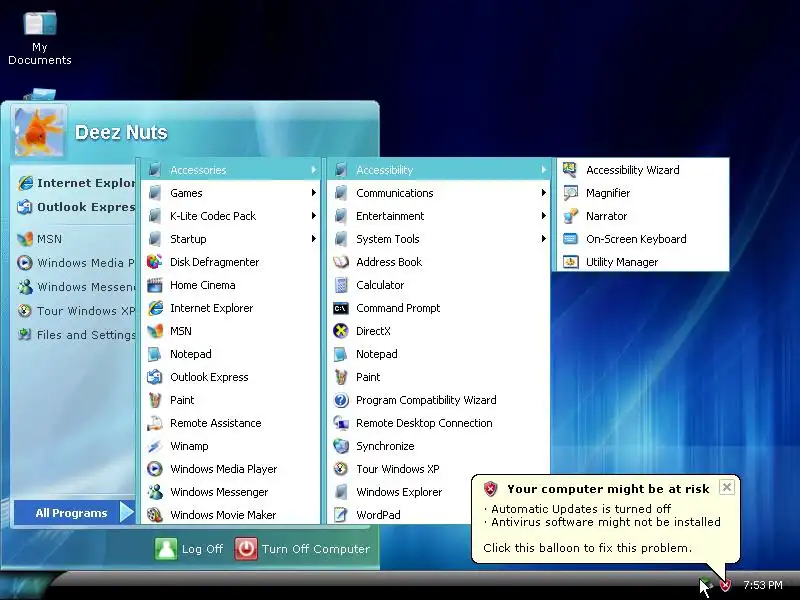
Task: Click the red Turn Off Computer icon
Action: (x=246, y=549)
